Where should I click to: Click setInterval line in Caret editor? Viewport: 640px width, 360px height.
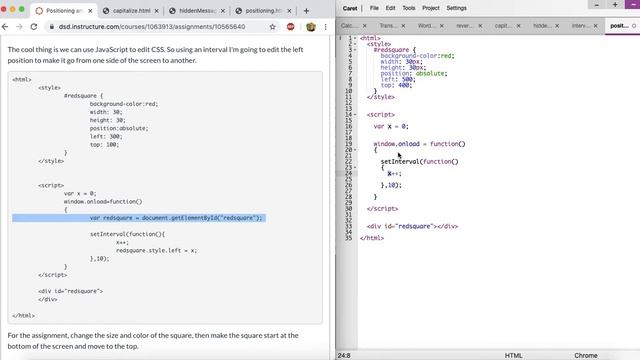(x=420, y=162)
